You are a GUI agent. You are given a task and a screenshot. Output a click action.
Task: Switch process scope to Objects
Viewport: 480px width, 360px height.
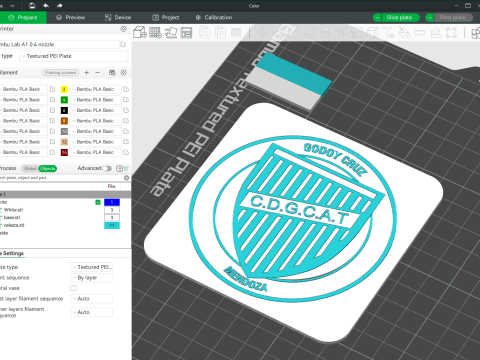[x=48, y=168]
